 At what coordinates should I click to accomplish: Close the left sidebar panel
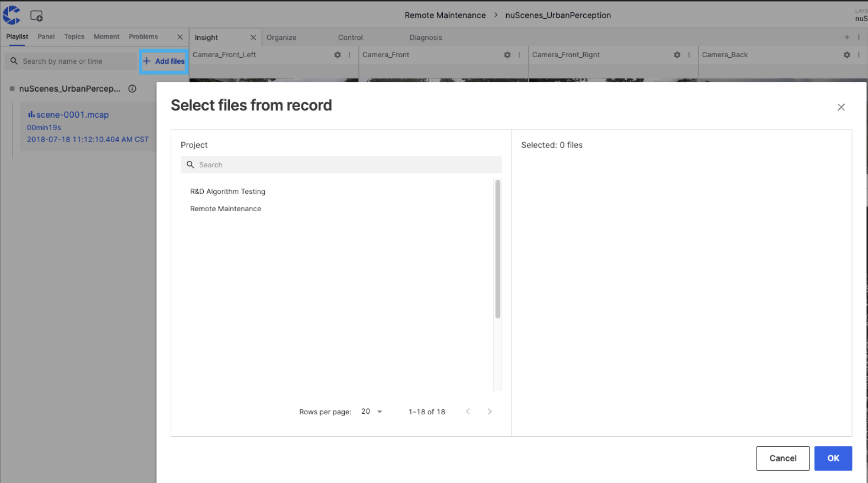click(x=180, y=37)
